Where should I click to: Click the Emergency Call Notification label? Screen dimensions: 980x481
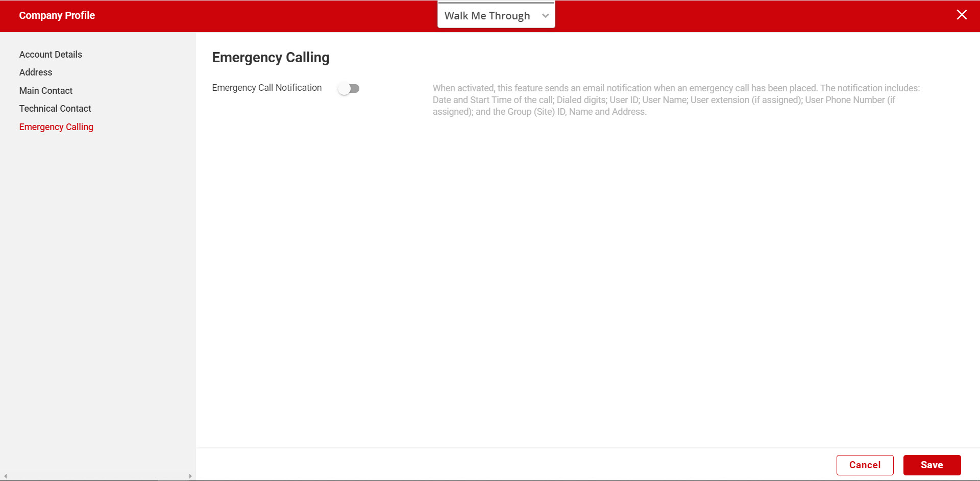click(x=267, y=88)
